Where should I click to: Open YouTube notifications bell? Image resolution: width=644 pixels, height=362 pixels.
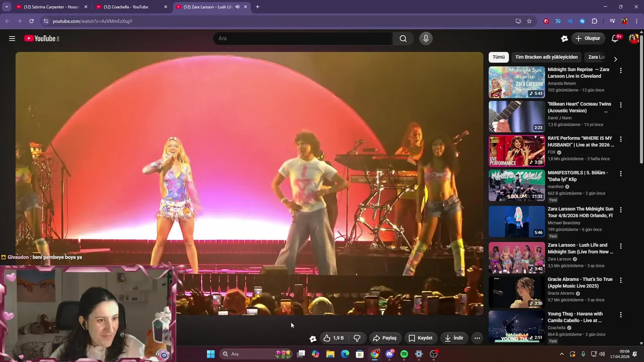pyautogui.click(x=615, y=39)
